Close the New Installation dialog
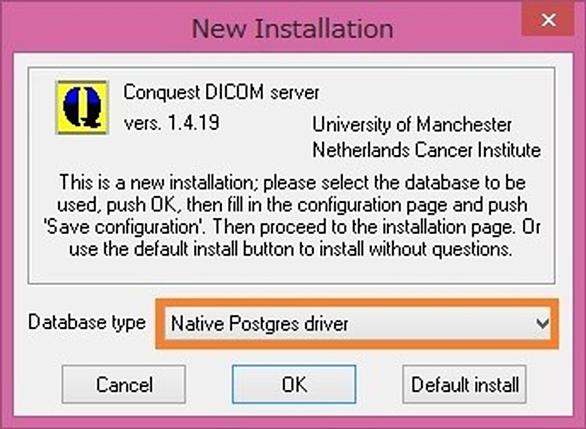The height and width of the screenshot is (429, 586). coord(548,20)
